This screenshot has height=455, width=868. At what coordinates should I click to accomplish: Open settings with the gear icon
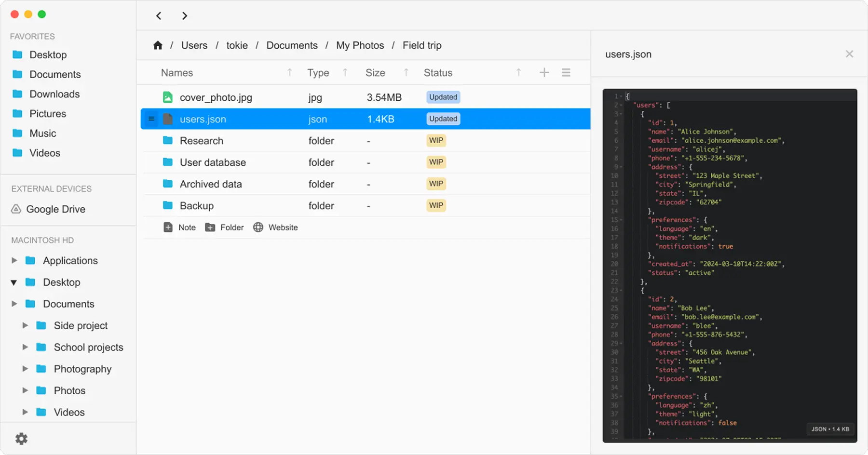pyautogui.click(x=22, y=439)
